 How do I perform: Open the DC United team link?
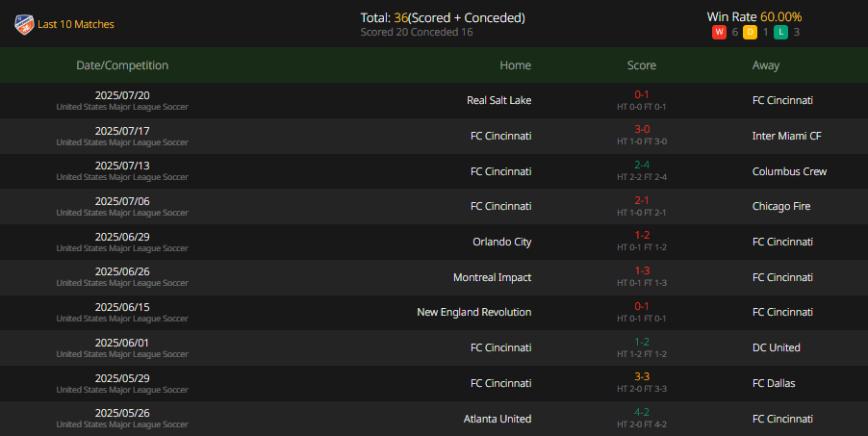pos(777,347)
